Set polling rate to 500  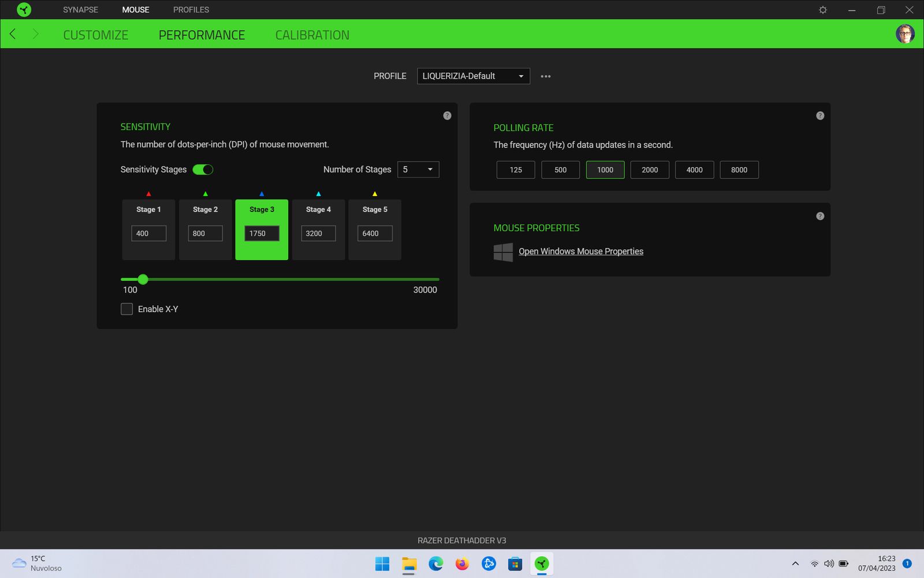tap(560, 170)
